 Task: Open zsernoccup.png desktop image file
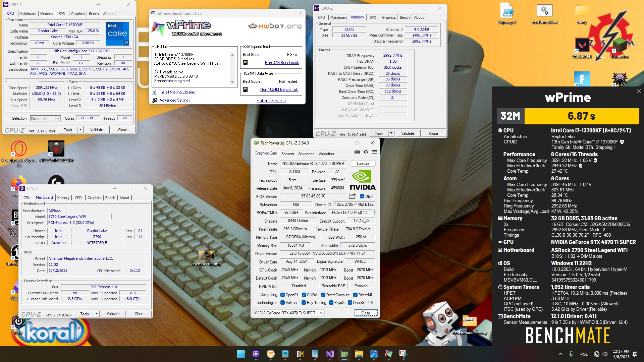[x=206, y=258]
